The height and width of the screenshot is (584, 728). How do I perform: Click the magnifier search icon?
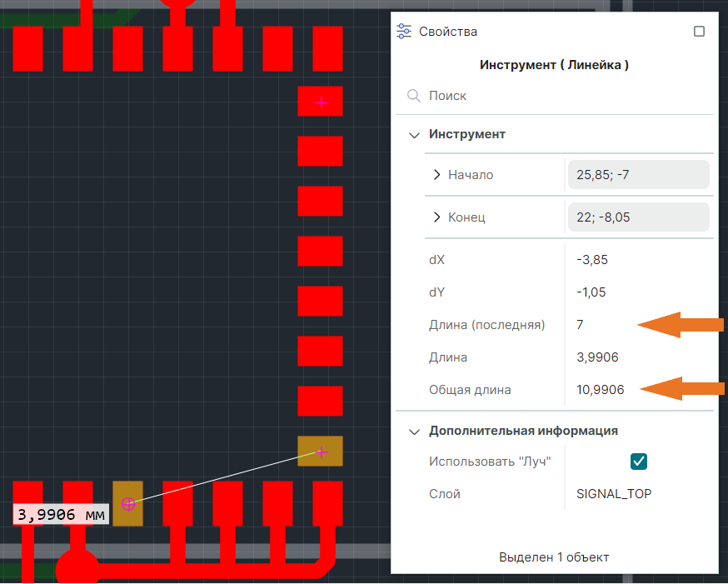pyautogui.click(x=413, y=96)
